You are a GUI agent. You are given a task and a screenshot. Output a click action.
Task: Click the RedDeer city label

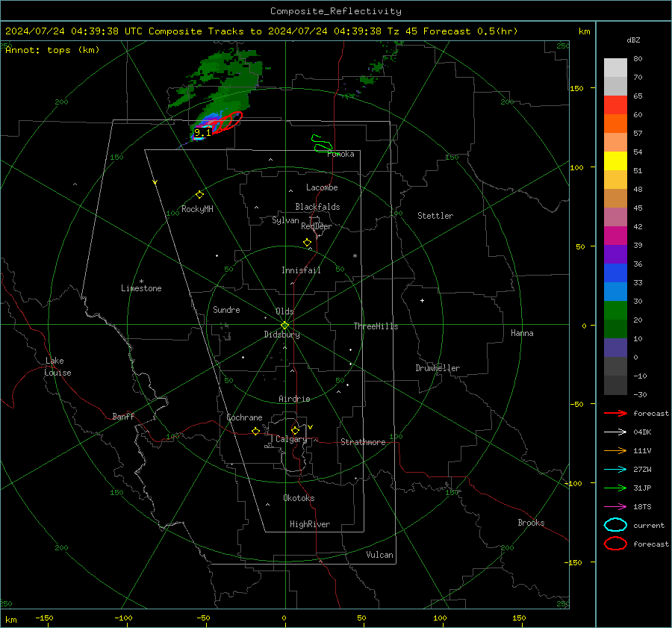point(317,226)
